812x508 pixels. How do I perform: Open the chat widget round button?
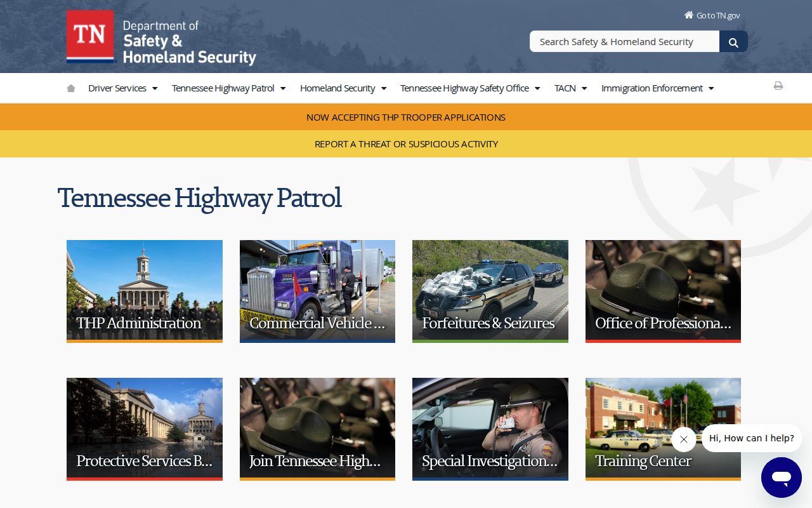point(782,478)
